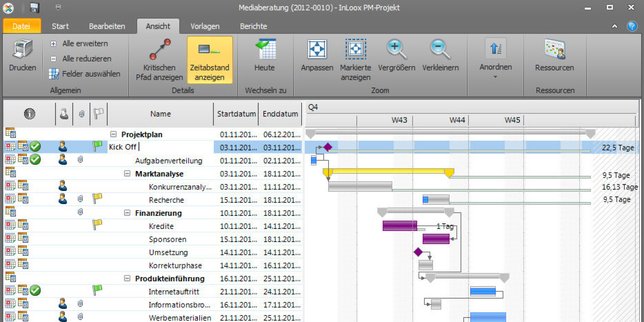Click paperclip on the Finanzierung row
Viewport: 644px width, 322px height.
(x=81, y=212)
